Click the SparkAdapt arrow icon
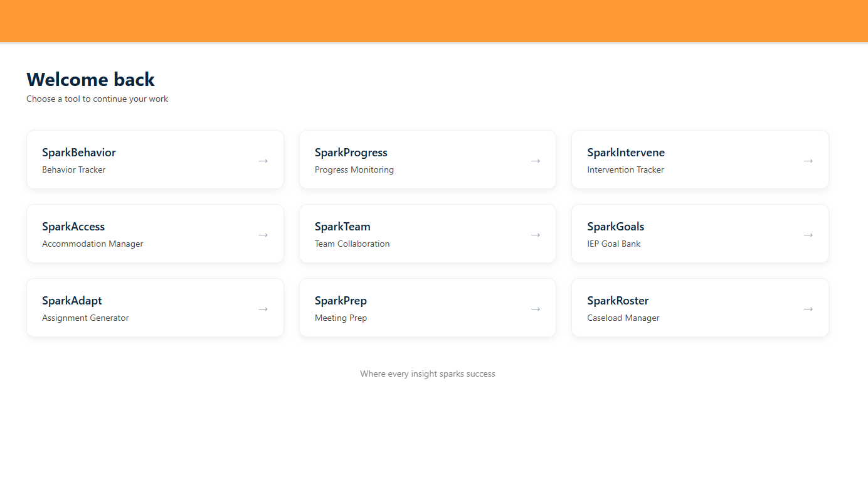868x479 pixels. [x=263, y=309]
